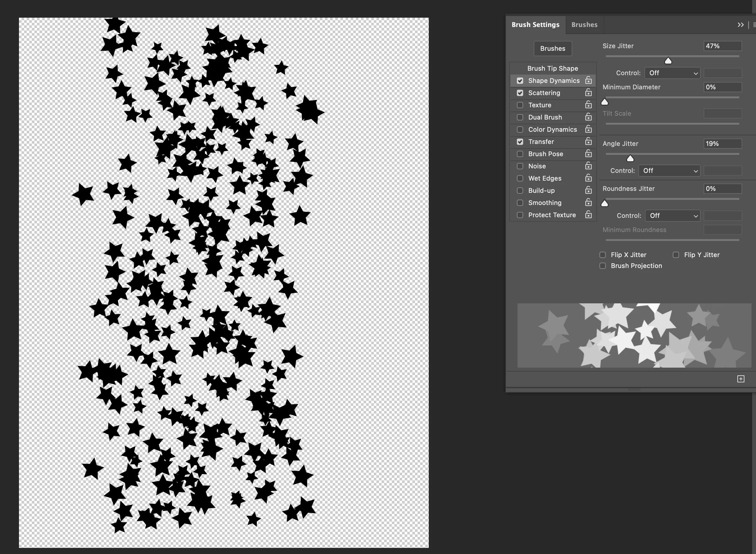Enable the Texture checkbox
Screen dimensions: 756x554
point(520,105)
